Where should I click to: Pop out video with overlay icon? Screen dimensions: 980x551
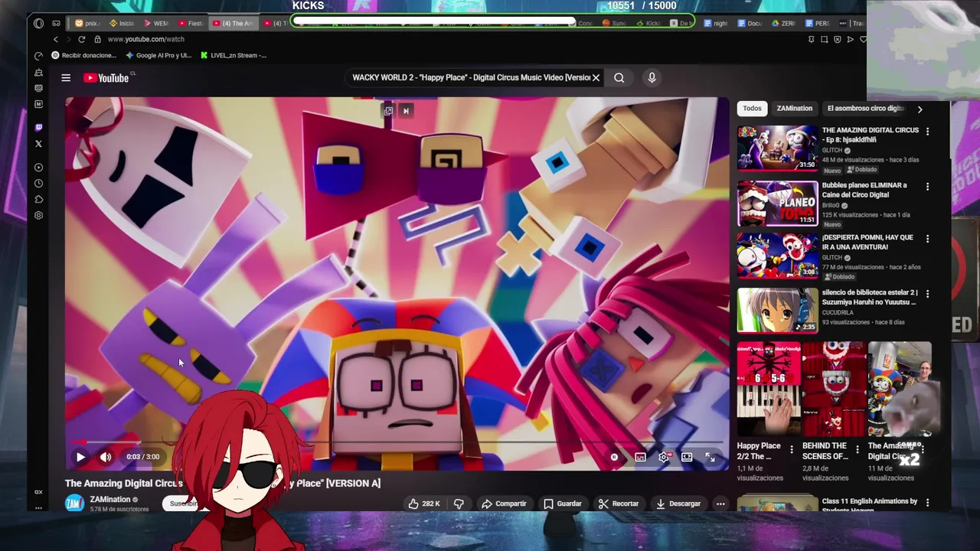(388, 111)
